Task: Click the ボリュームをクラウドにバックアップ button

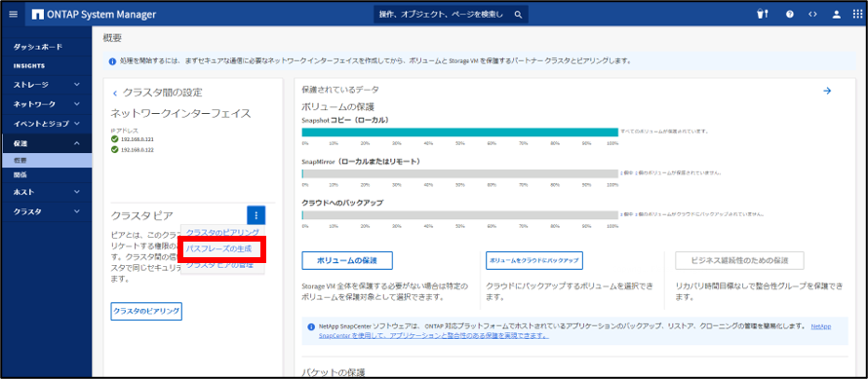Action: coord(534,260)
